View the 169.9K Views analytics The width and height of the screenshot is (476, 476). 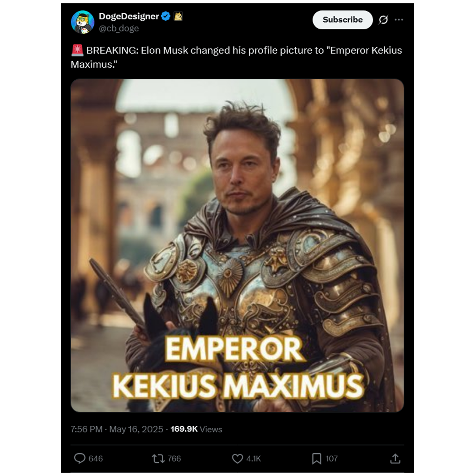[x=196, y=429]
